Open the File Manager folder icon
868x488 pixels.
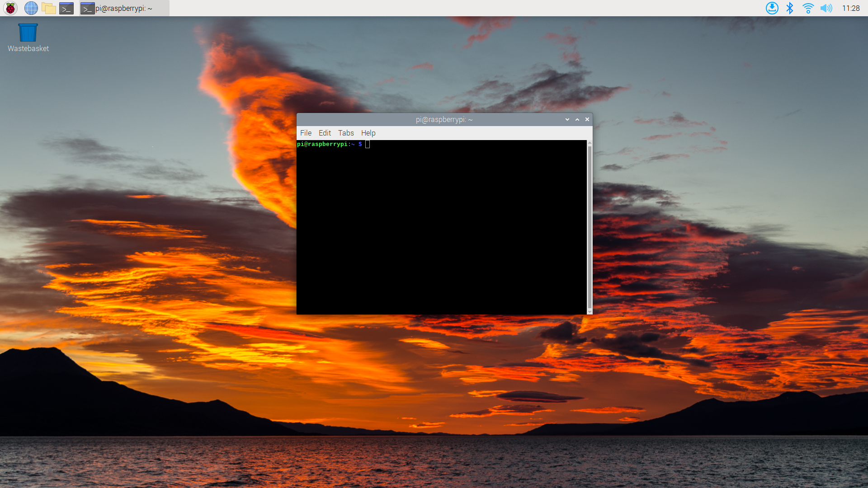[x=48, y=8]
